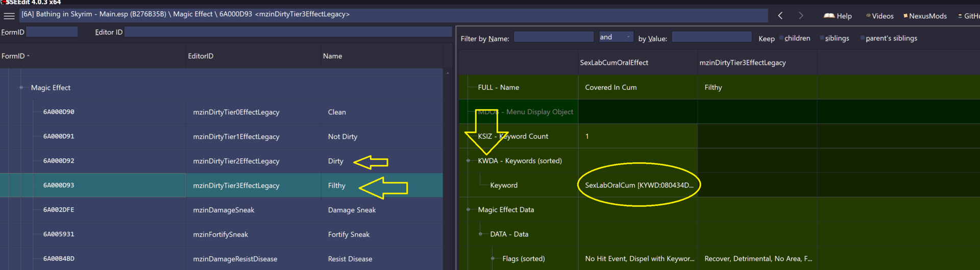The height and width of the screenshot is (270, 980).
Task: Click the SexLabOralCum keyword value cell
Action: click(638, 185)
